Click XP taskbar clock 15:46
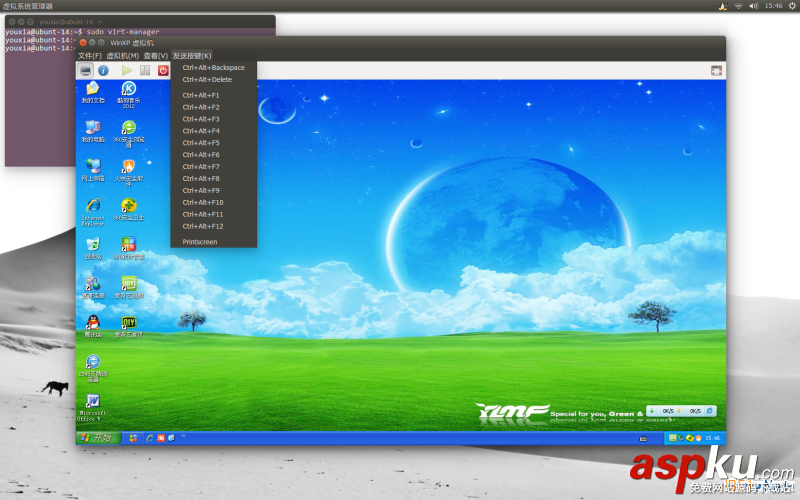 pos(712,438)
